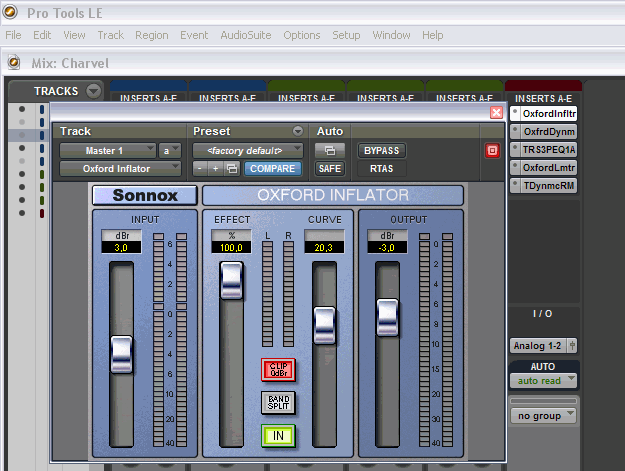Click the INPUT fader handle

click(121, 354)
